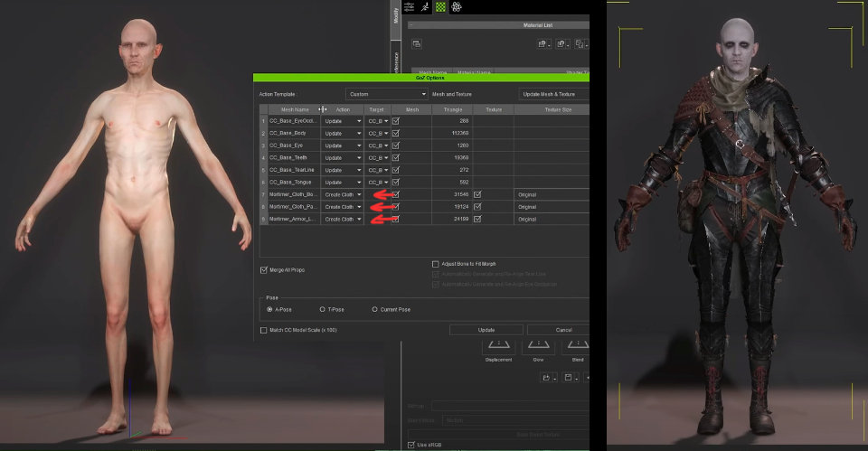Click the multi-window icon below Material List

click(x=418, y=43)
